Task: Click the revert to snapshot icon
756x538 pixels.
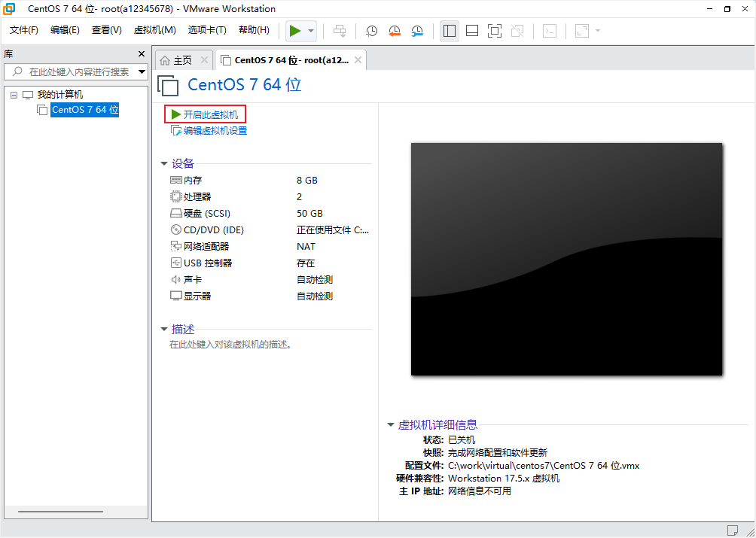Action: point(395,31)
